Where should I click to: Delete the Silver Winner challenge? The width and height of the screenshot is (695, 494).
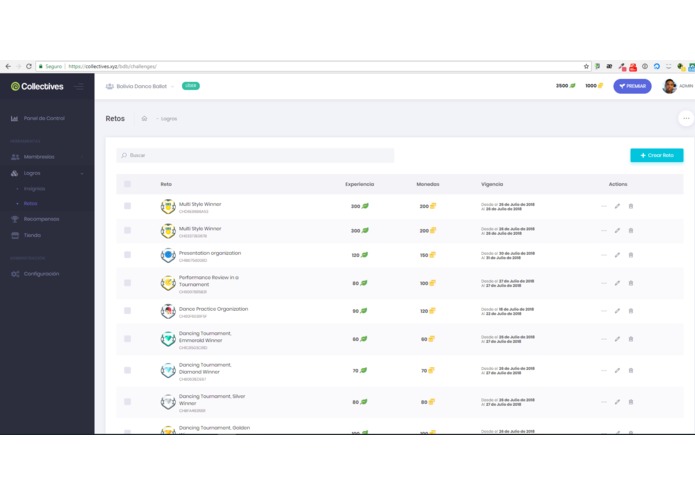(631, 402)
